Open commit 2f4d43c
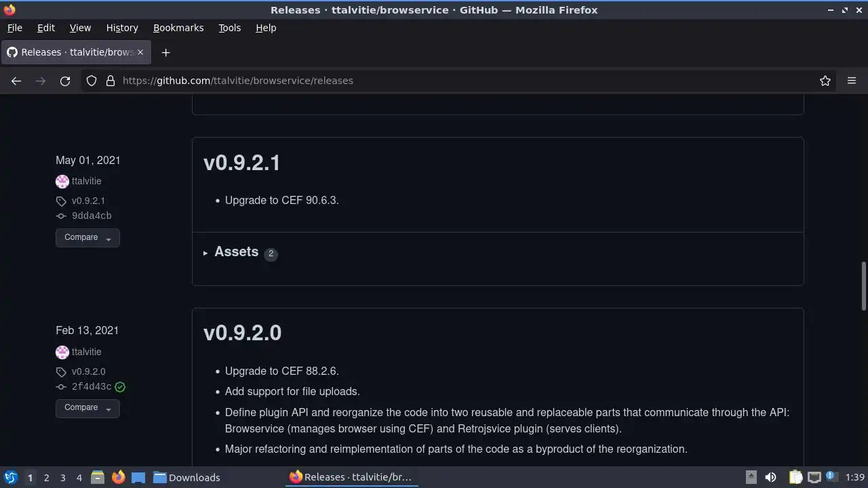 (92, 386)
